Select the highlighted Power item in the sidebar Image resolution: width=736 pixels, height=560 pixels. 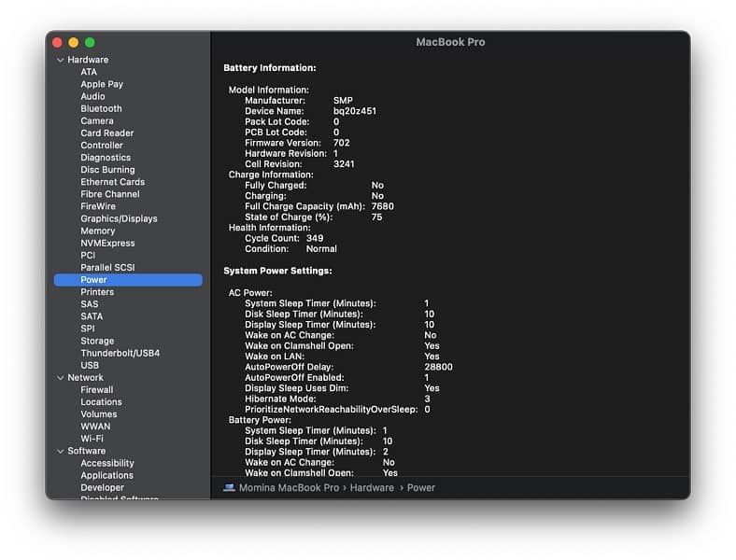pyautogui.click(x=93, y=279)
